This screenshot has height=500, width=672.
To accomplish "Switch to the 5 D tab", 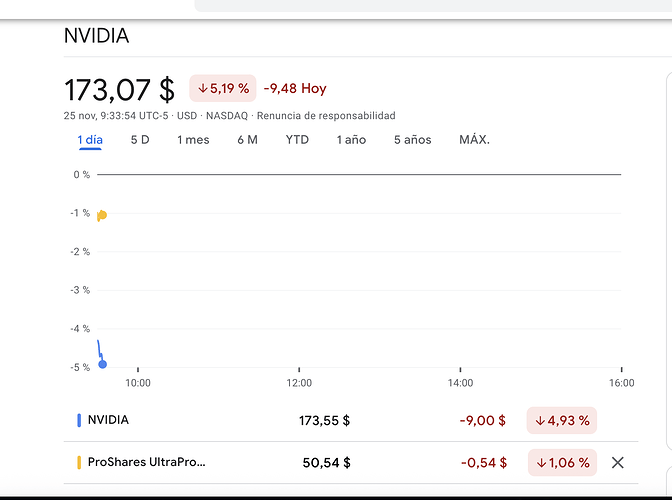I will point(140,140).
